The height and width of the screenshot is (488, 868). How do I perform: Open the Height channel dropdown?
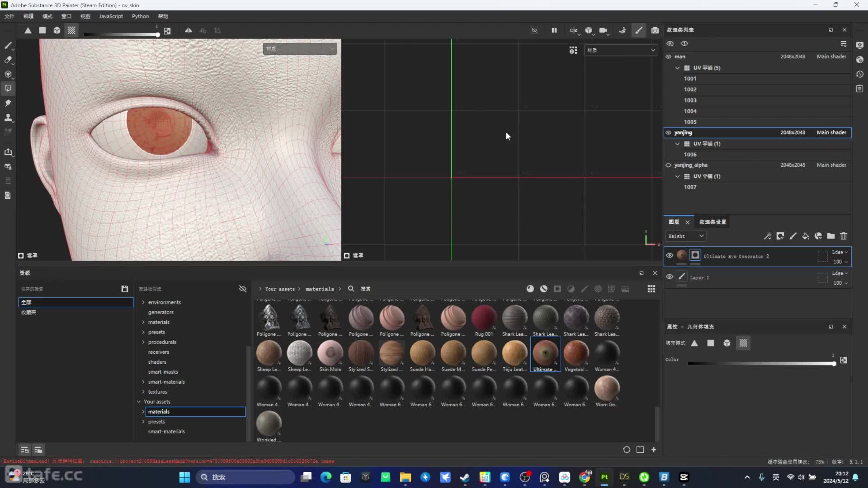(x=685, y=236)
